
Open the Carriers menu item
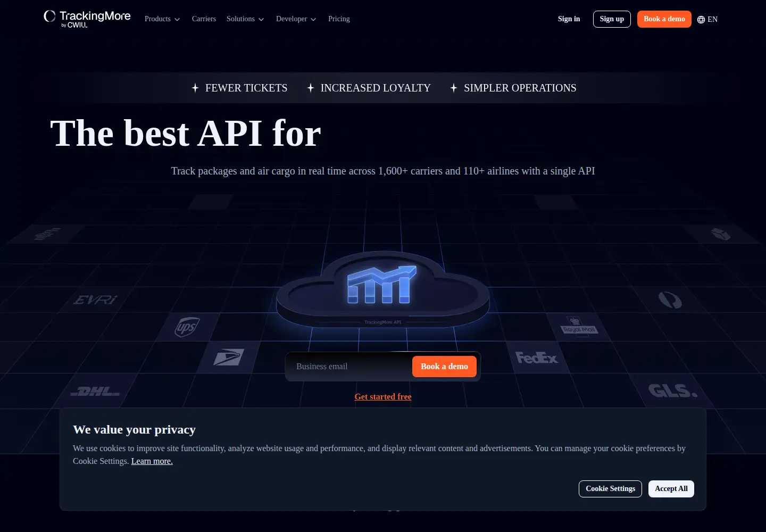(x=204, y=19)
